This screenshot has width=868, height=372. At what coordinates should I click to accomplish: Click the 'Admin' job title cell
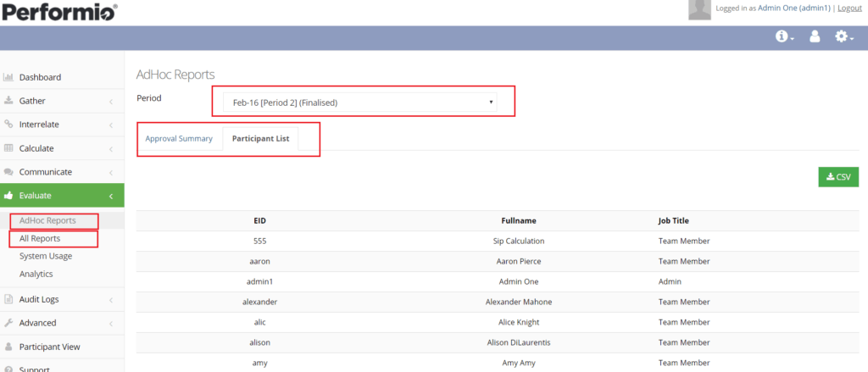pyautogui.click(x=670, y=282)
